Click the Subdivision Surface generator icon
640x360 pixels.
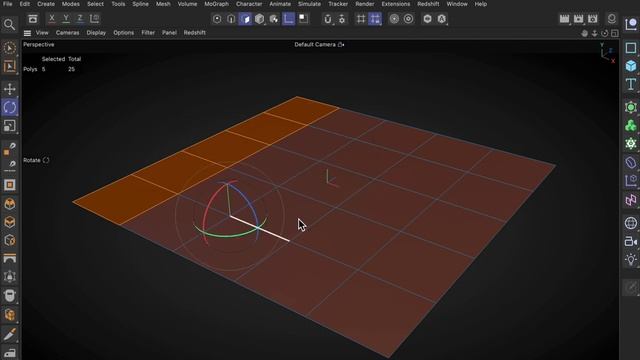pos(631,107)
